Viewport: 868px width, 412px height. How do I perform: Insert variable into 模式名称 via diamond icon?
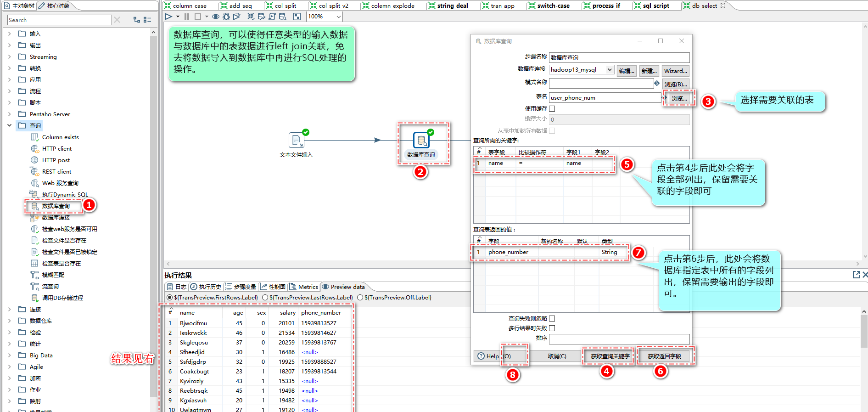point(657,83)
